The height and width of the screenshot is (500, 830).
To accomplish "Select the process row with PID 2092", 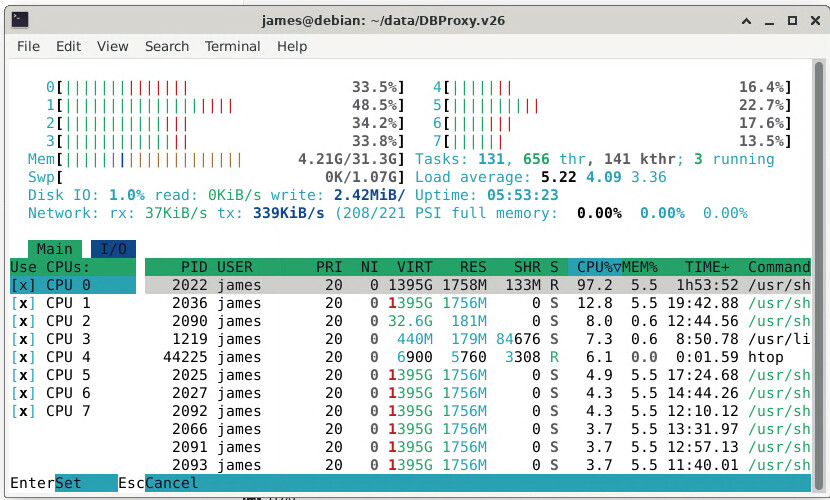I will (477, 411).
